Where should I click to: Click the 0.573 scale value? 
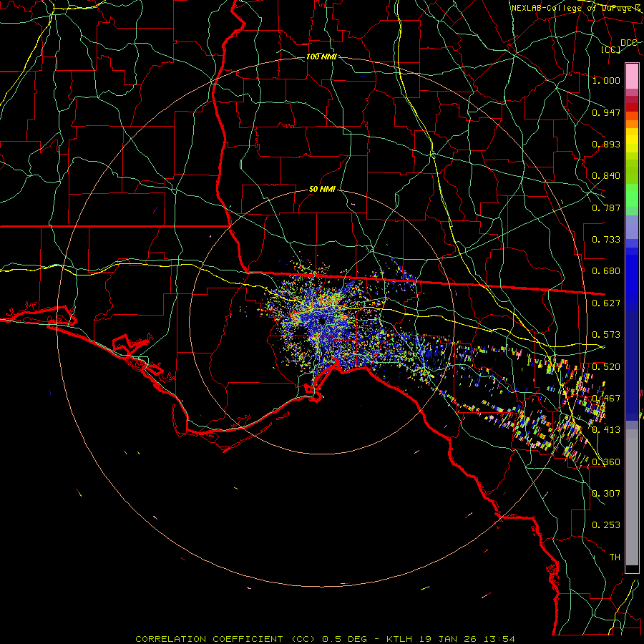click(606, 335)
